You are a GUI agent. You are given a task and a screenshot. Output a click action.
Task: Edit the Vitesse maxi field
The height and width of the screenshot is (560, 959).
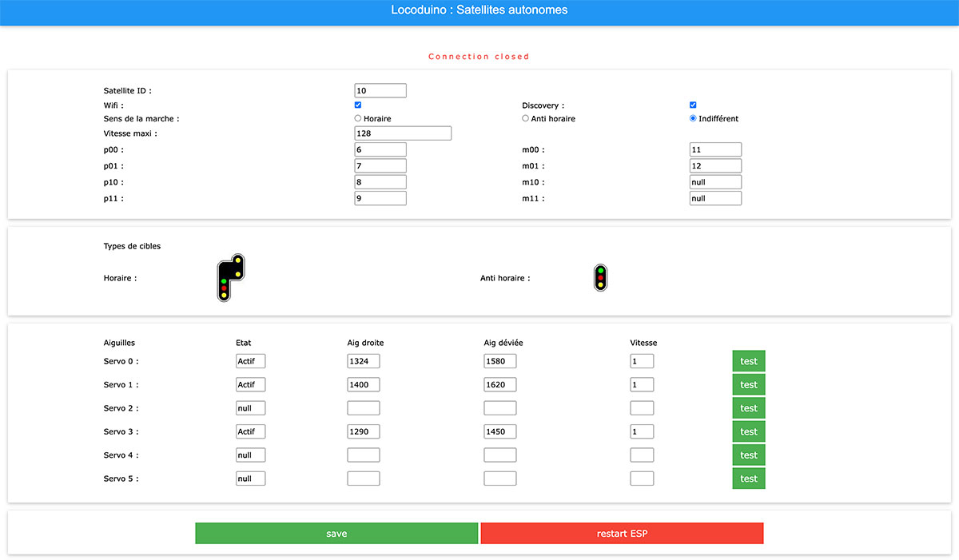(x=403, y=133)
